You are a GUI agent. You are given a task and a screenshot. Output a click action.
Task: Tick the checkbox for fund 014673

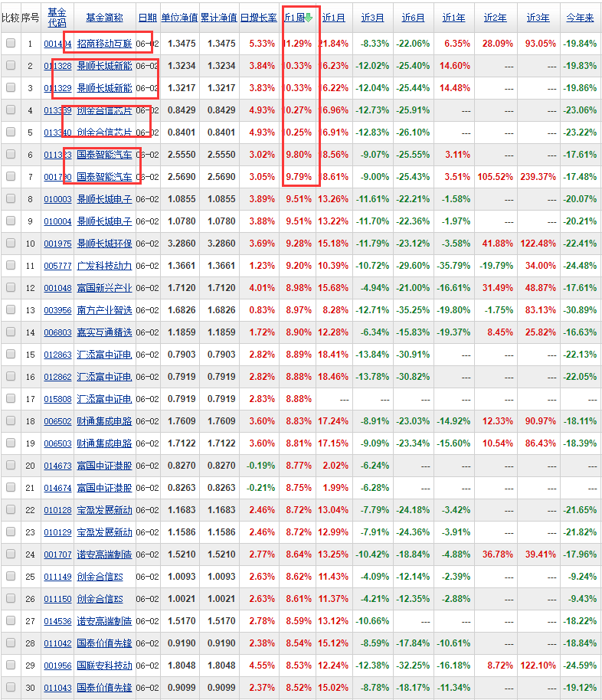coord(11,465)
